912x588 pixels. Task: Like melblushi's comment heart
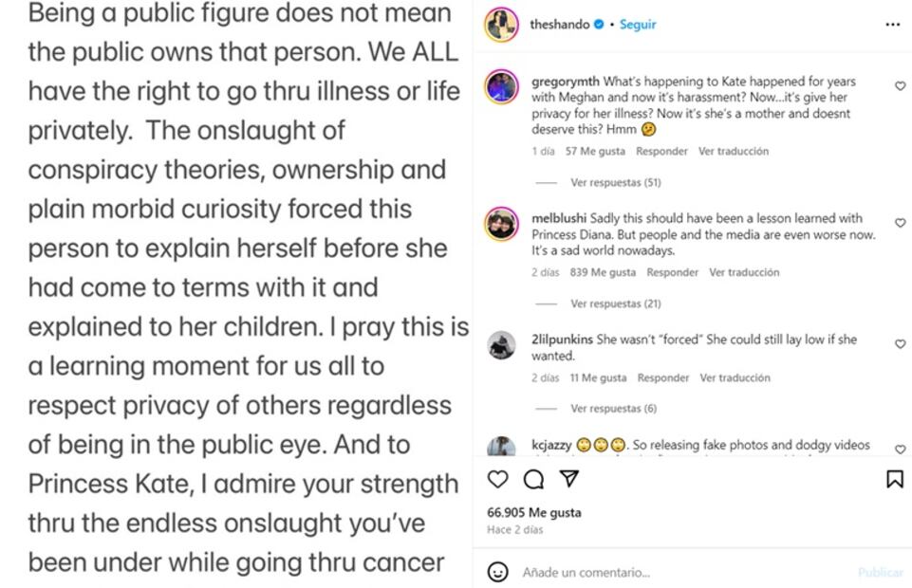pos(900,223)
